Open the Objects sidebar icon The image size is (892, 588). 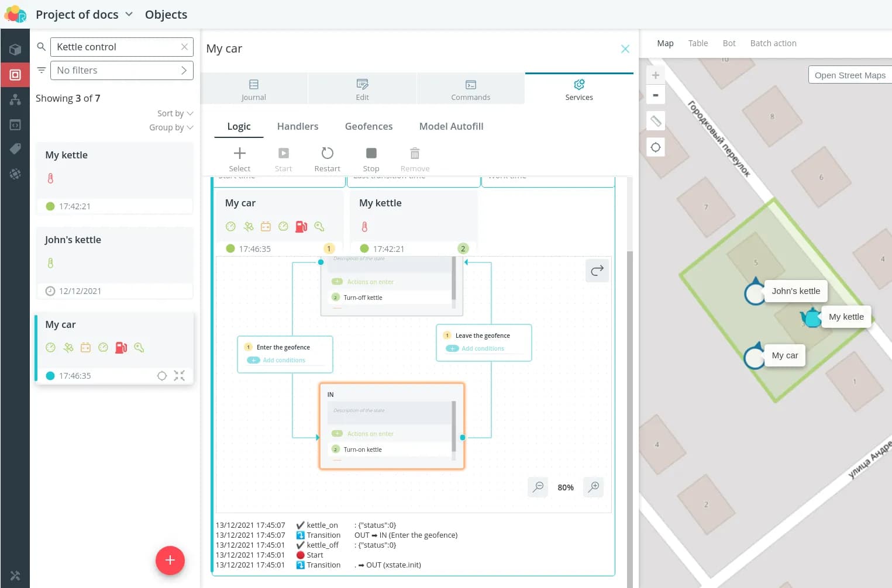pyautogui.click(x=15, y=75)
